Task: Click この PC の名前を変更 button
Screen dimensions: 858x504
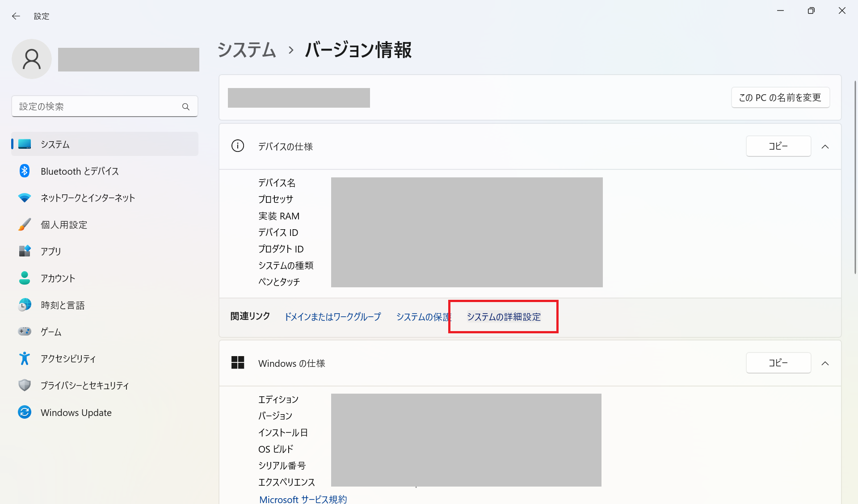Action: (x=780, y=97)
